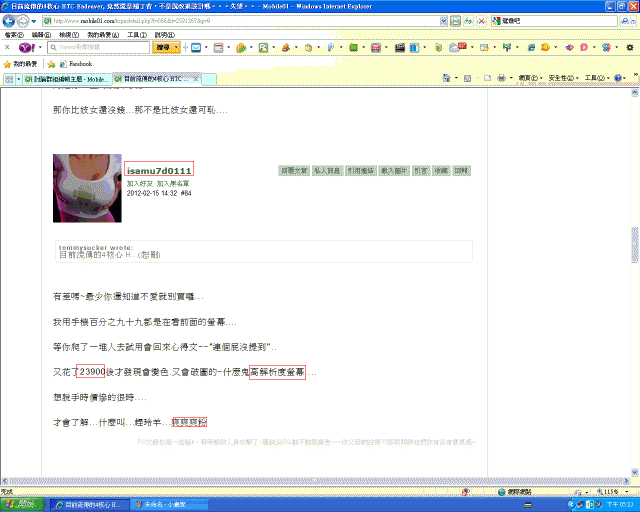Open the tab list dropdown arrow

(18, 79)
